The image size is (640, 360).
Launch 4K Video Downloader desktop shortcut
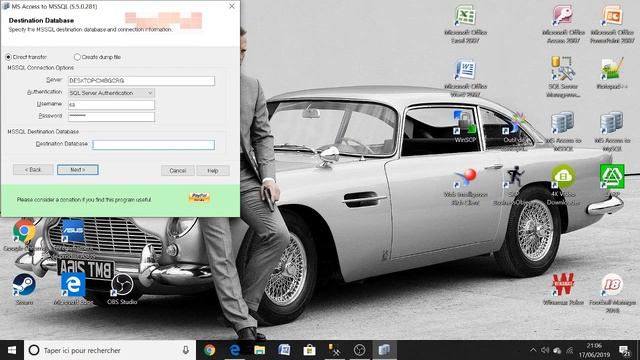coord(563,184)
